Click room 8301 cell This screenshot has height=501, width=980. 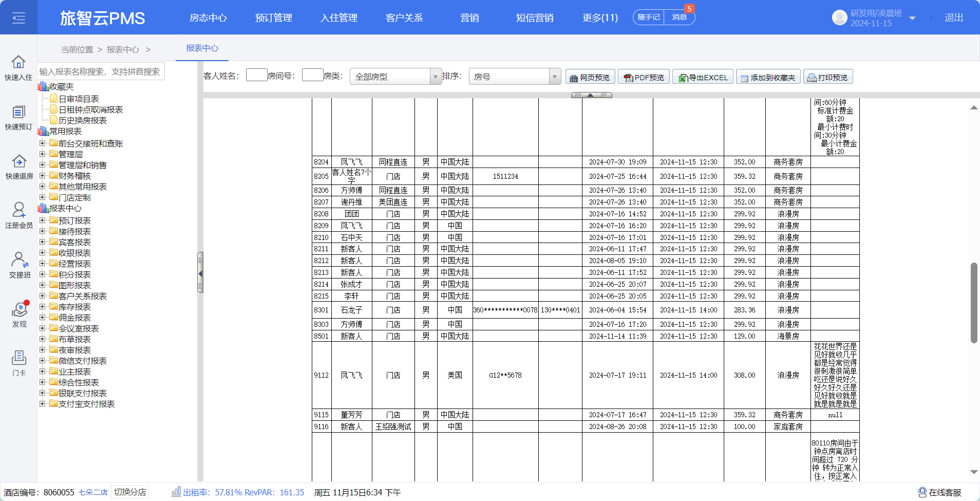(x=322, y=310)
